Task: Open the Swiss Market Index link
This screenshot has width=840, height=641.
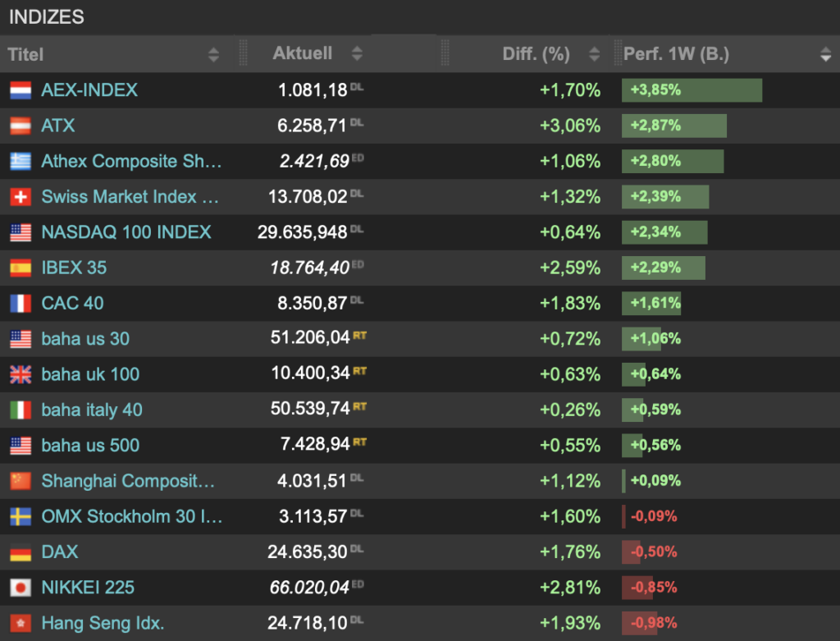Action: coord(130,197)
